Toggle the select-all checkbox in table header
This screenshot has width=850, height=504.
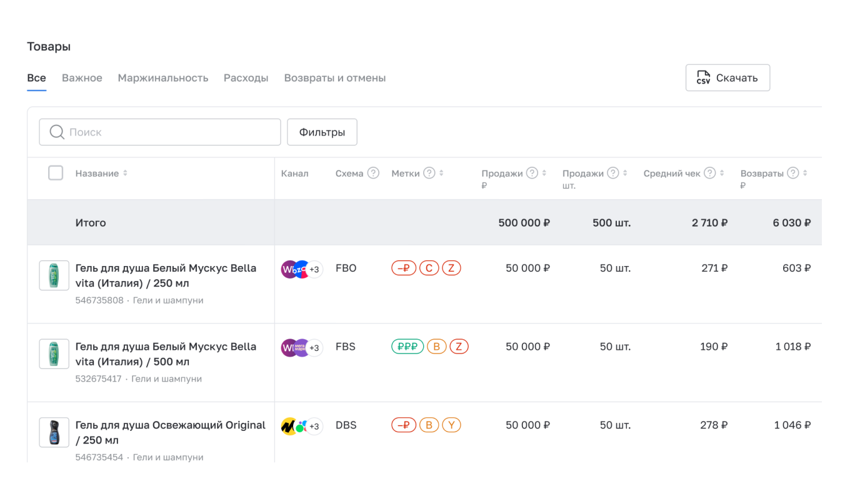(x=56, y=173)
